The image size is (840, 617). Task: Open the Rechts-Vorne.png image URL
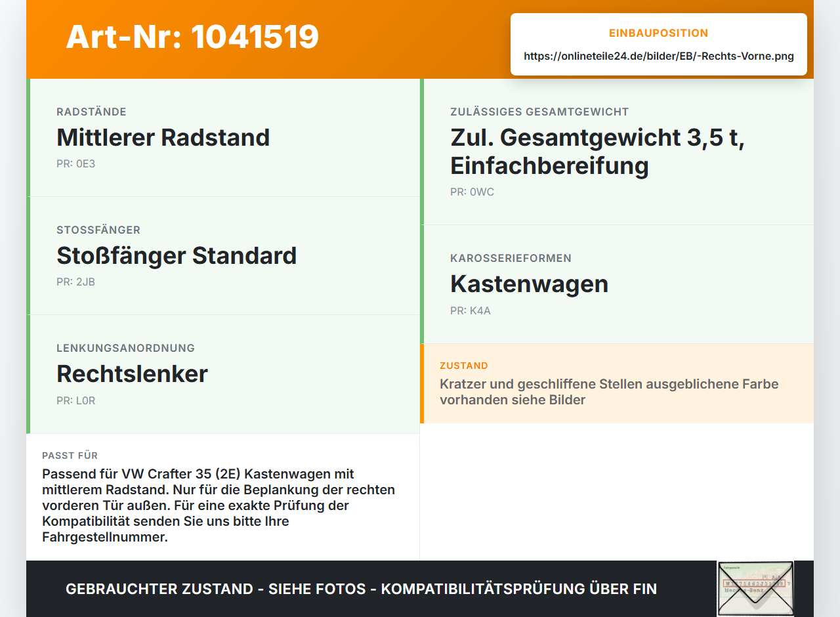coord(659,56)
